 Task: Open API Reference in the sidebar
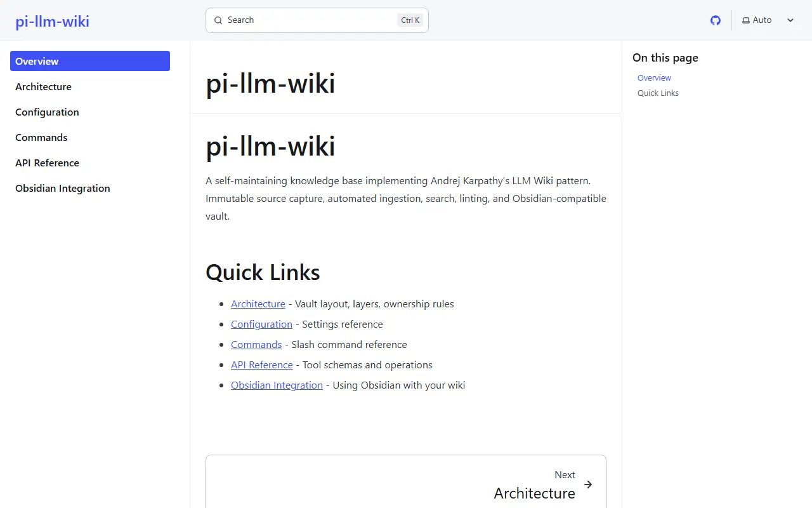[90, 163]
